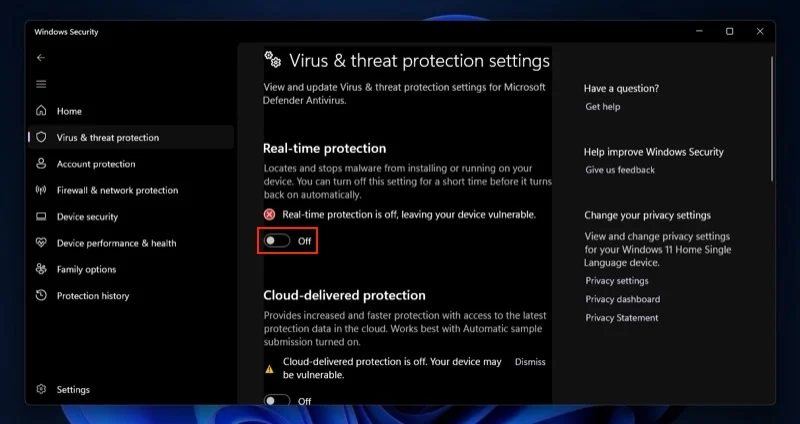Open the Privacy dashboard link

tap(622, 299)
